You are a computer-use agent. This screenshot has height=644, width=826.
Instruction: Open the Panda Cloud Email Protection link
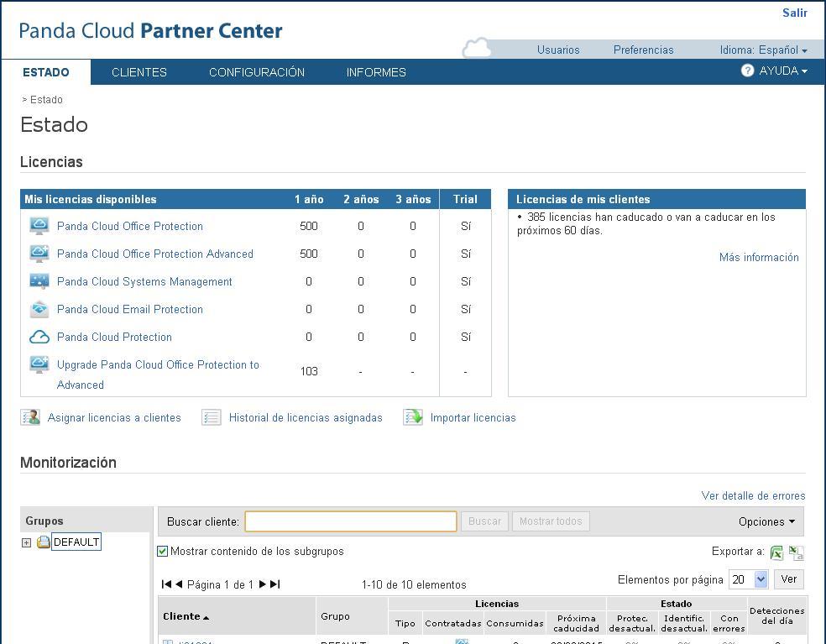[130, 309]
